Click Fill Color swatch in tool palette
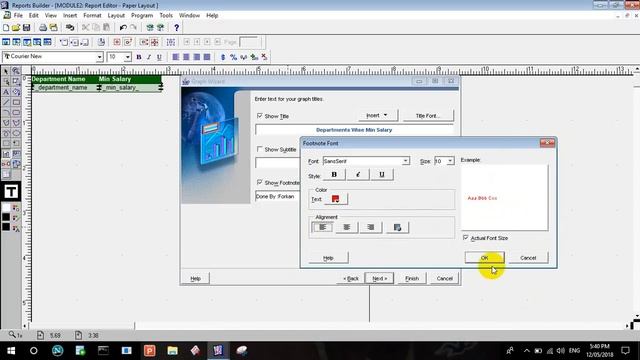 click(x=16, y=209)
